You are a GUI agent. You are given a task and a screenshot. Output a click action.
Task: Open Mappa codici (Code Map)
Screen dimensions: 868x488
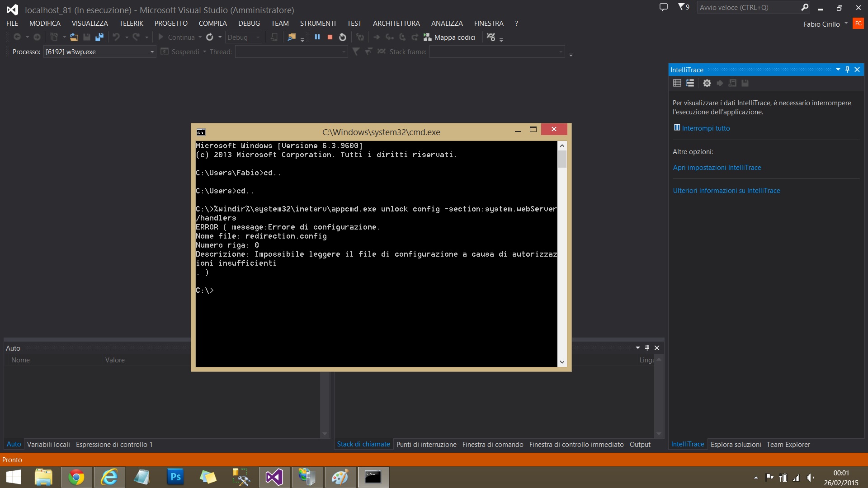pos(449,37)
